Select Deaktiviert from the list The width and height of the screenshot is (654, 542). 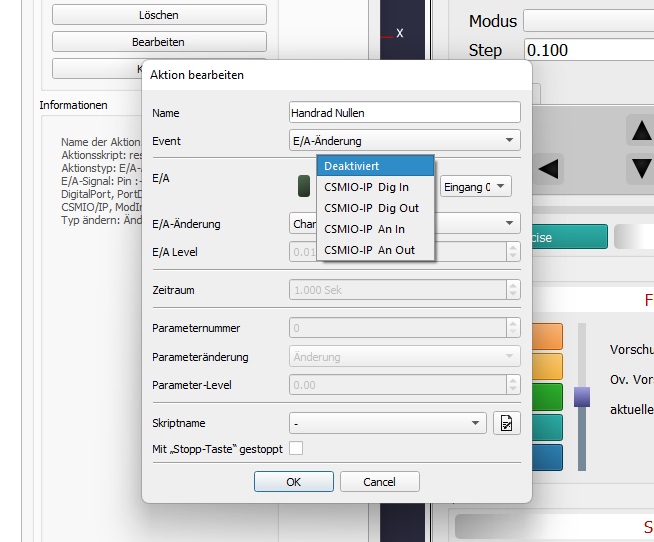pyautogui.click(x=375, y=166)
